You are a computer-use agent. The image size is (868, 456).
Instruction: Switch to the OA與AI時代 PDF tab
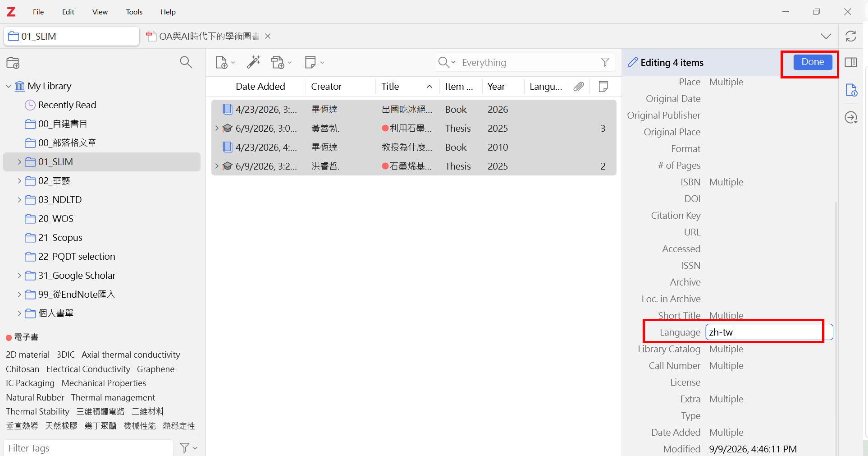pyautogui.click(x=208, y=36)
